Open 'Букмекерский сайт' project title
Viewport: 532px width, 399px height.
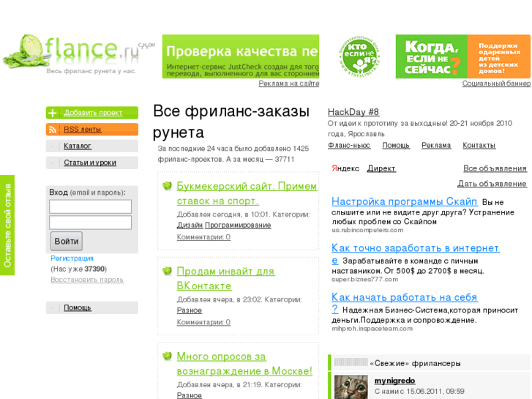click(247, 193)
